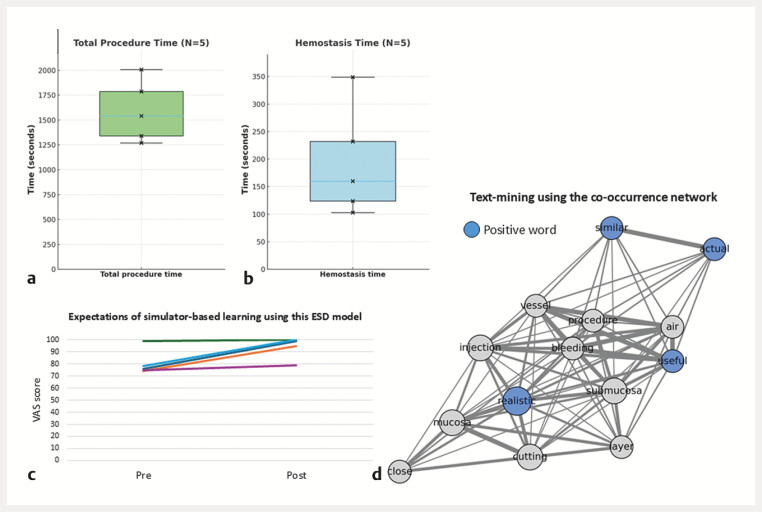This screenshot has width=762, height=512.
Task: Select the 'realistic' blue node
Action: pos(516,401)
